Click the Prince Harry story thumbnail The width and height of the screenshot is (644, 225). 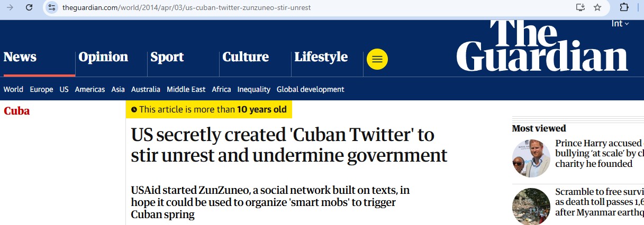pyautogui.click(x=531, y=158)
